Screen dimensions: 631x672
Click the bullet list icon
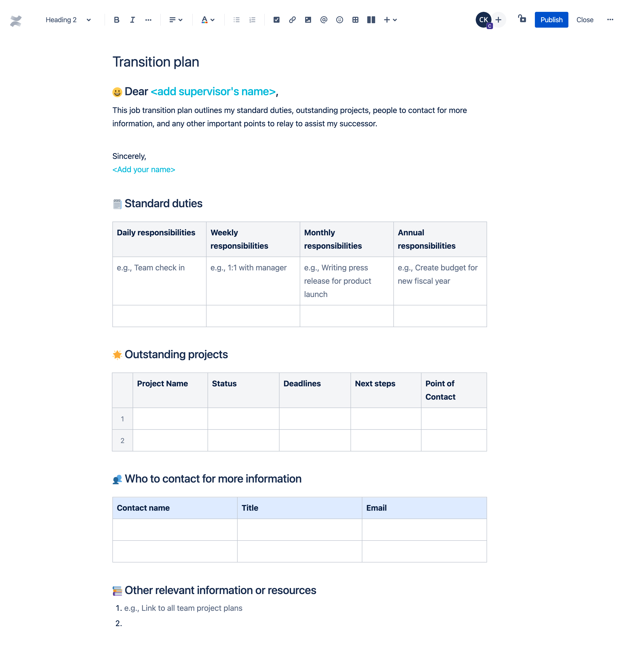(237, 19)
